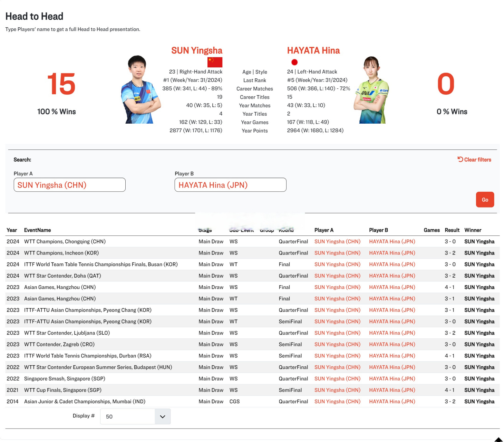Open the Display # dropdown showing 50
The image size is (504, 442).
pyautogui.click(x=135, y=416)
